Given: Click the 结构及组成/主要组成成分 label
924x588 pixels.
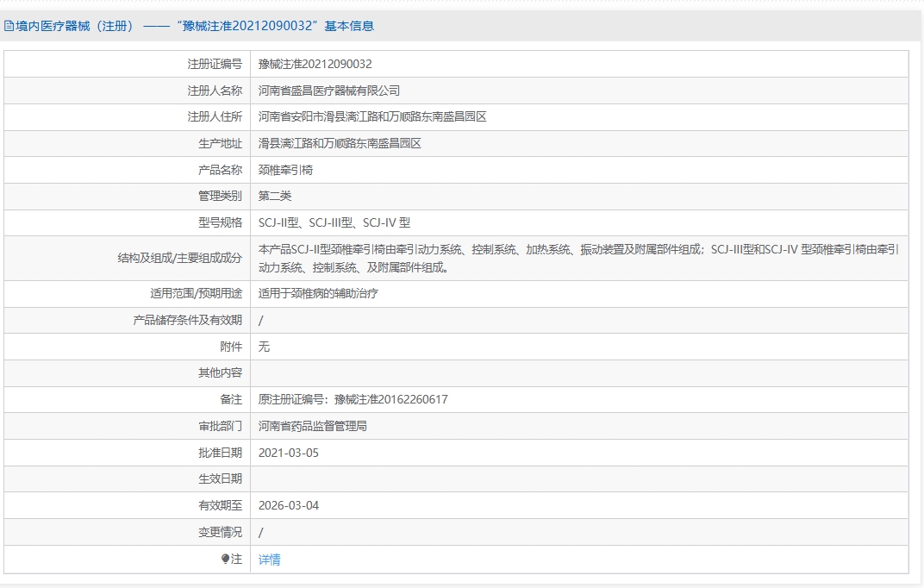Looking at the screenshot, I should [x=180, y=258].
